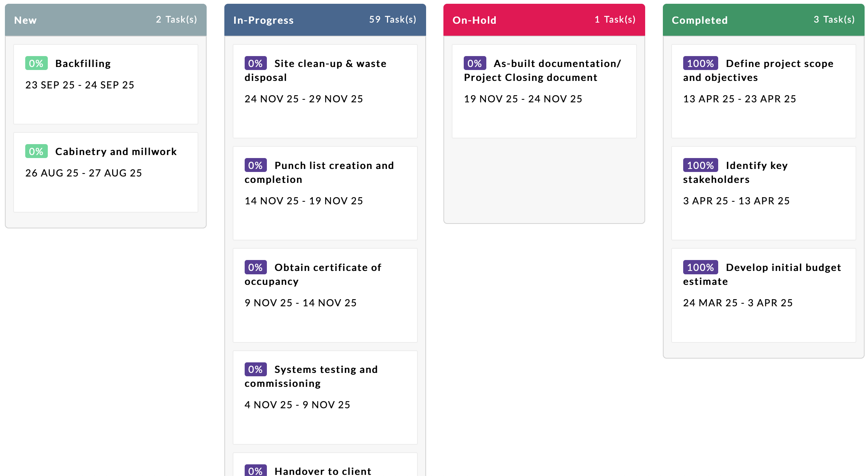This screenshot has width=868, height=476.
Task: Open Obtain certificate of occupancy task
Action: coord(325,295)
